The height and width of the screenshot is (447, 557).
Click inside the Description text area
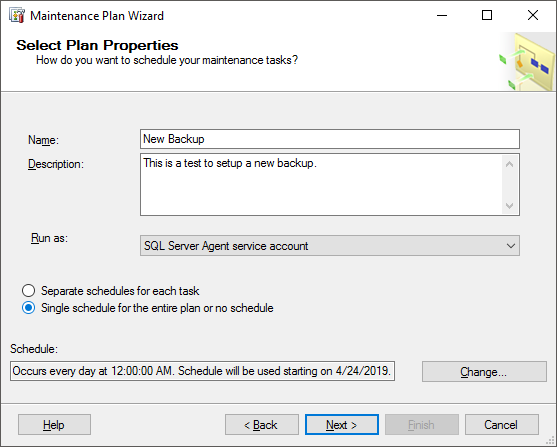point(321,184)
